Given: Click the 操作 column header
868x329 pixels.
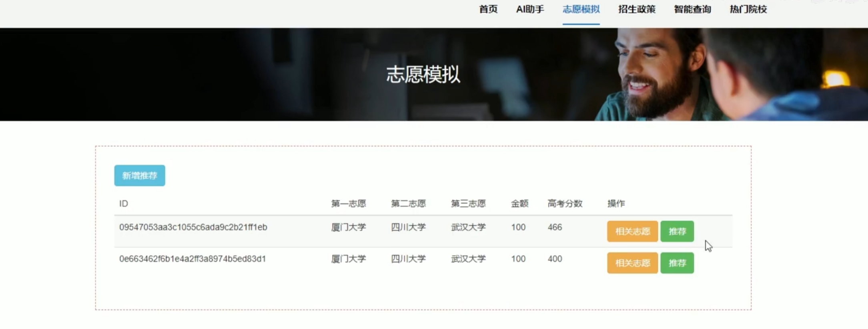Looking at the screenshot, I should click(x=616, y=204).
